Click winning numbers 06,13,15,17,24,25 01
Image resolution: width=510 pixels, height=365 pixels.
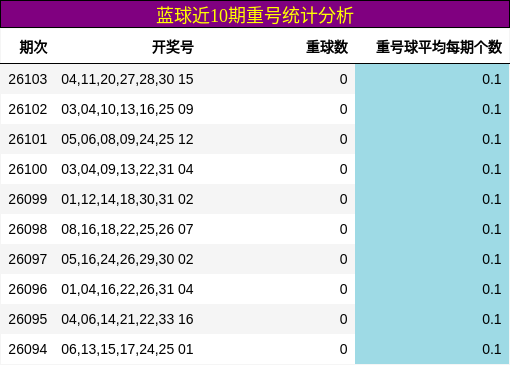pos(127,349)
